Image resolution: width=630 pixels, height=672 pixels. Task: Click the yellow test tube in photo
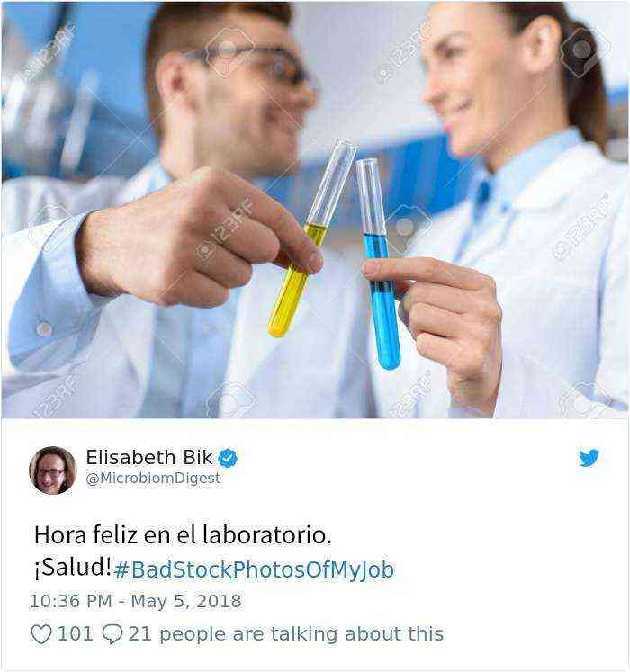click(310, 238)
